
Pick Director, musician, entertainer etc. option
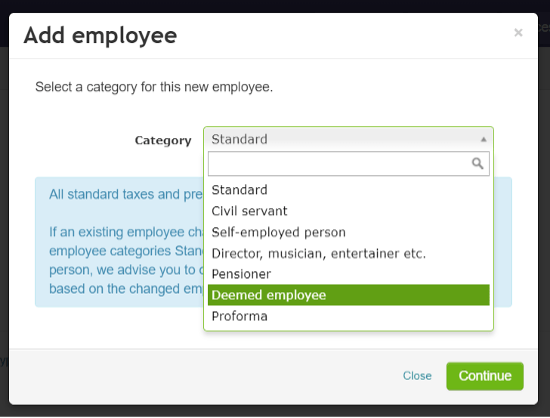(348, 253)
